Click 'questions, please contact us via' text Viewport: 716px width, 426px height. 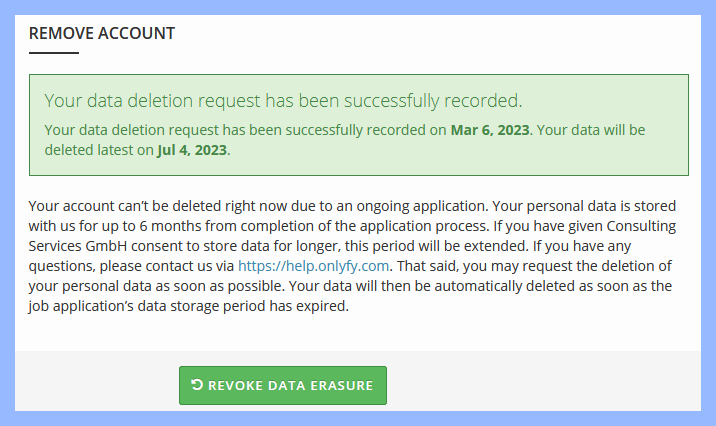pyautogui.click(x=132, y=266)
